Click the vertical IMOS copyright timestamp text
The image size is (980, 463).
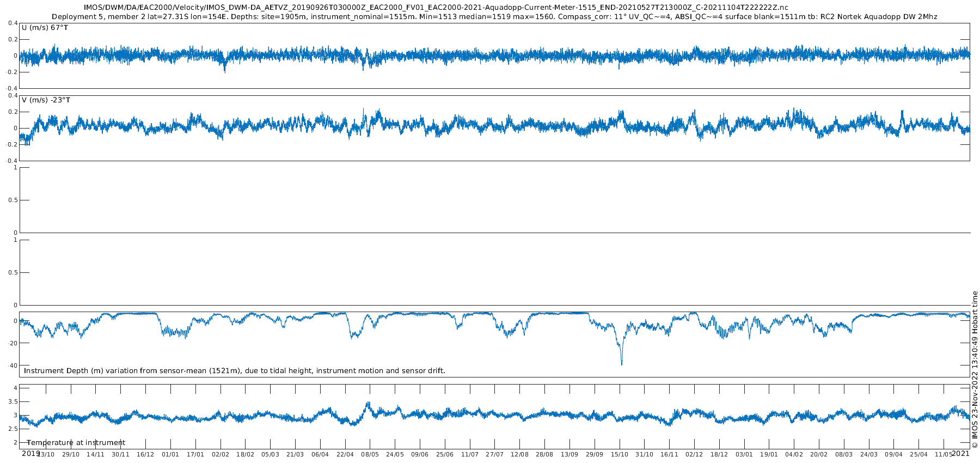click(975, 369)
